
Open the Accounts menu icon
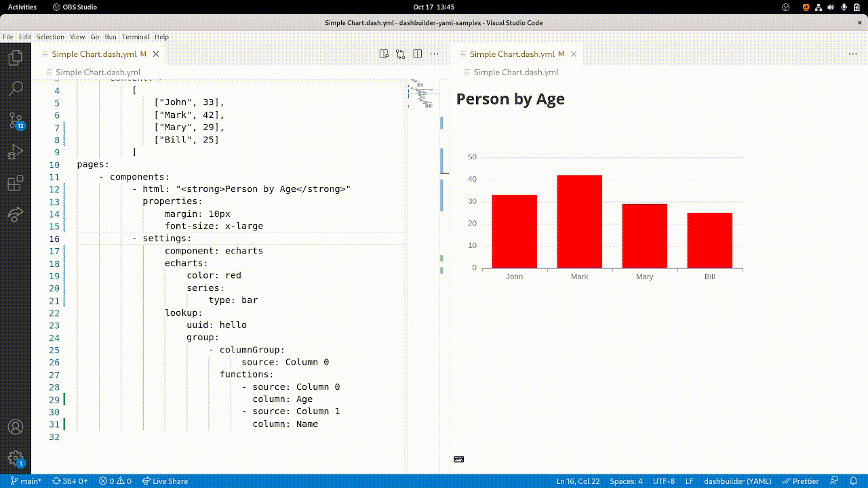pyautogui.click(x=15, y=427)
